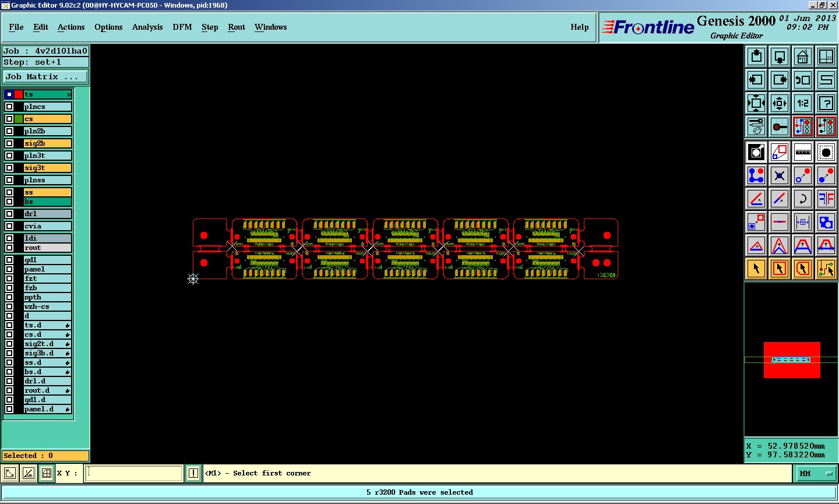Open the wrench and palette settings icon
Viewport: 839px width, 504px height.
(756, 126)
